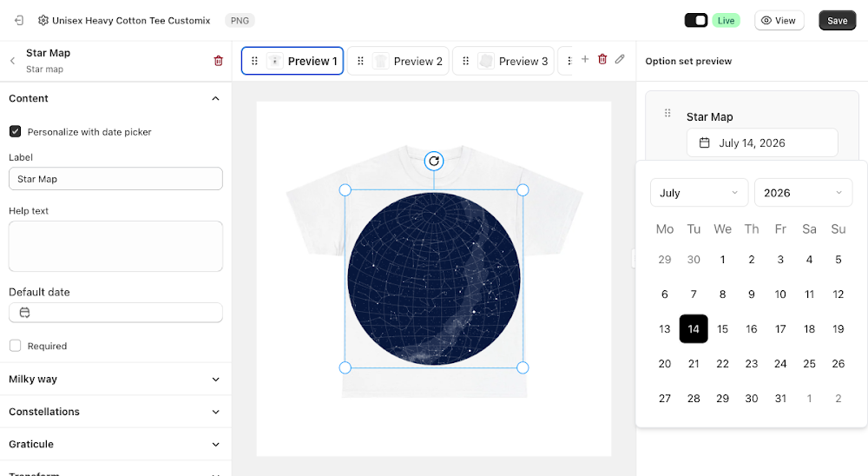Delete the Star Map layer with the trash icon
Viewport: 868px width, 476px height.
[x=218, y=61]
